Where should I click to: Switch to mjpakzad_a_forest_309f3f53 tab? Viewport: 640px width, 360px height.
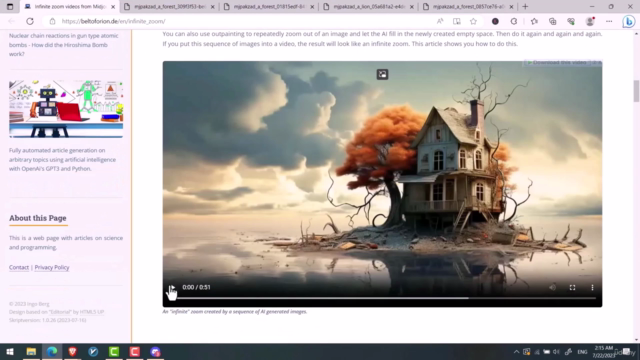pyautogui.click(x=170, y=7)
